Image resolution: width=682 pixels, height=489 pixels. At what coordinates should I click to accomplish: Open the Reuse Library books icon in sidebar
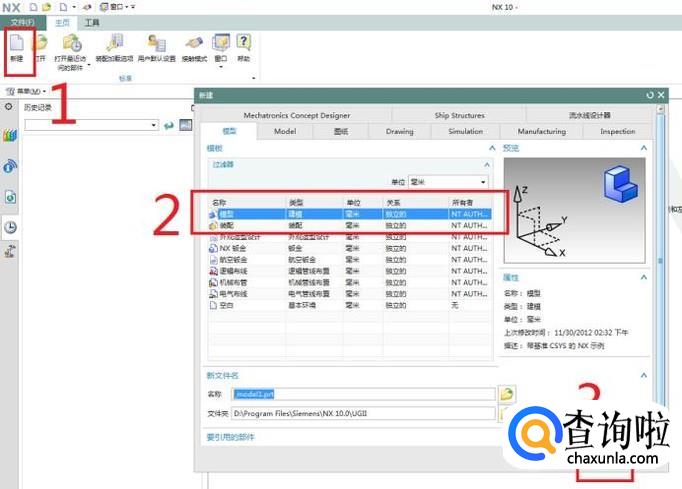[10, 136]
